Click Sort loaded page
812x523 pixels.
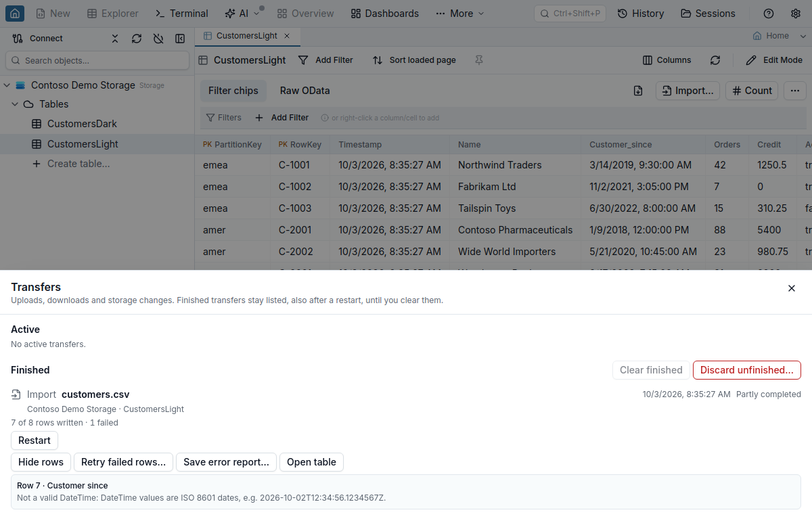[x=414, y=60]
